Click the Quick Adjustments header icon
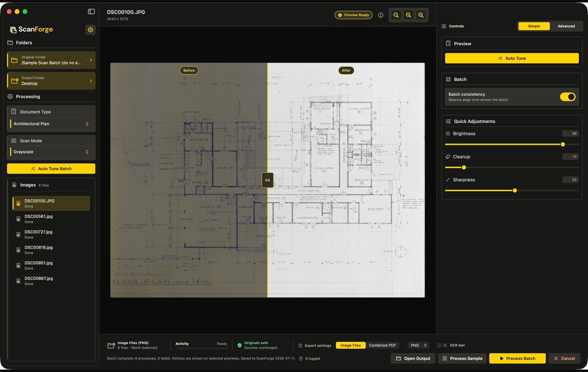 (448, 121)
